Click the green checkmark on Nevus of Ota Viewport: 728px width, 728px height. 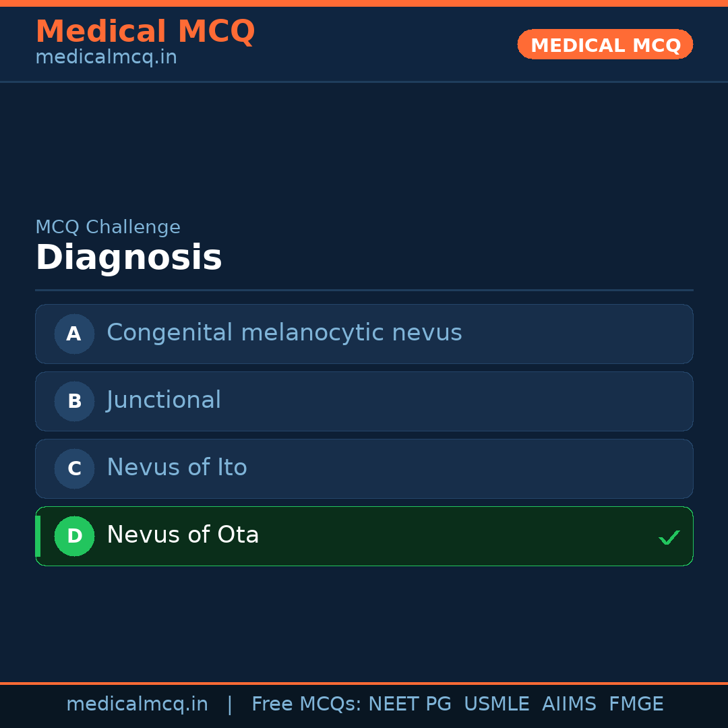coord(669,537)
